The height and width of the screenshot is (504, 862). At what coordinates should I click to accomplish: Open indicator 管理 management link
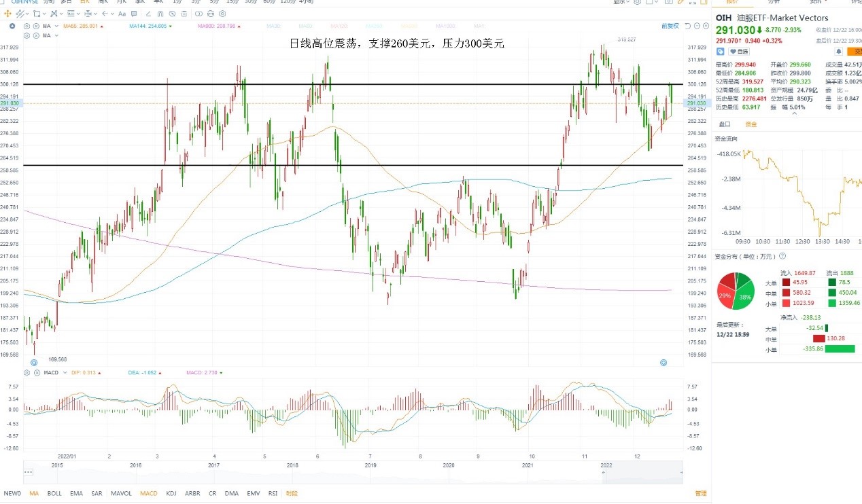[700, 493]
